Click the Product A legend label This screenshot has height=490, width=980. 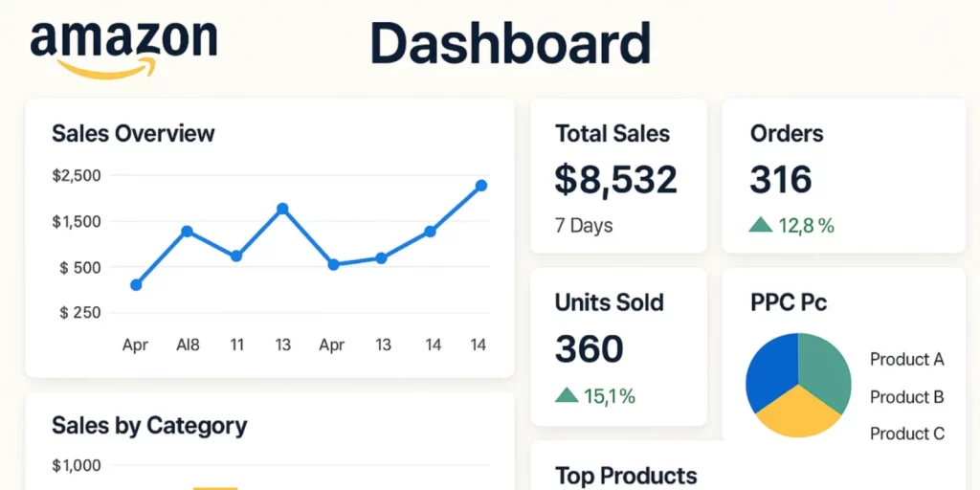coord(907,360)
